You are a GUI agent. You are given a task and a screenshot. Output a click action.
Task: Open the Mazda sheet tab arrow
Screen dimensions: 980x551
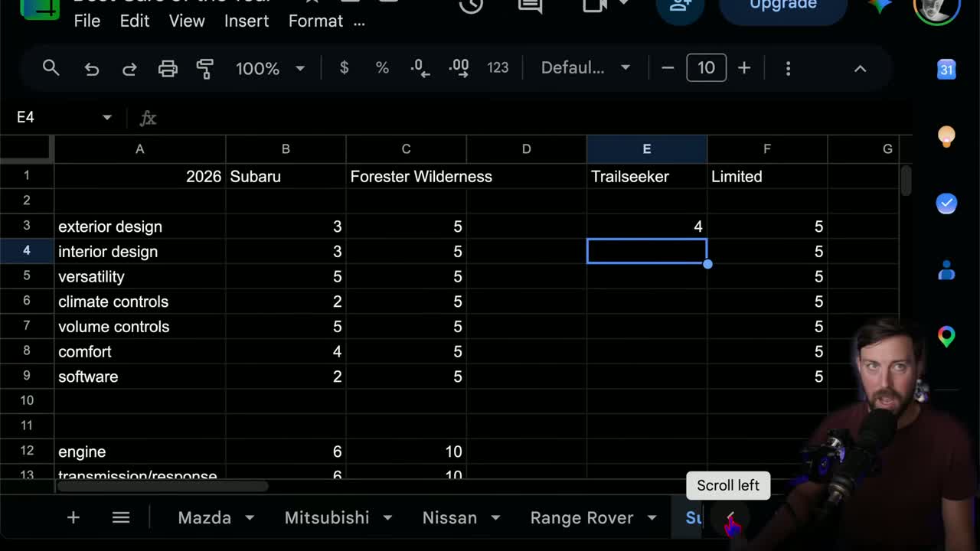point(250,518)
